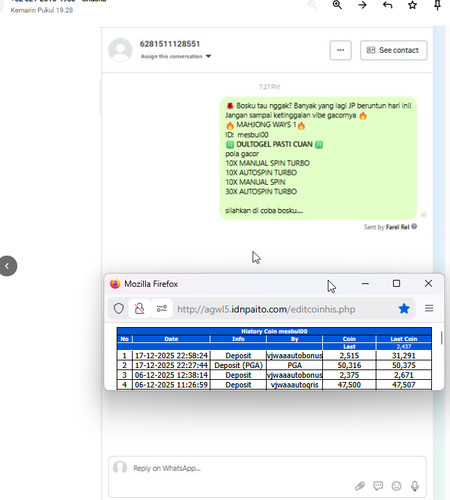
Task: Click the last coin value 31,291
Action: [404, 356]
